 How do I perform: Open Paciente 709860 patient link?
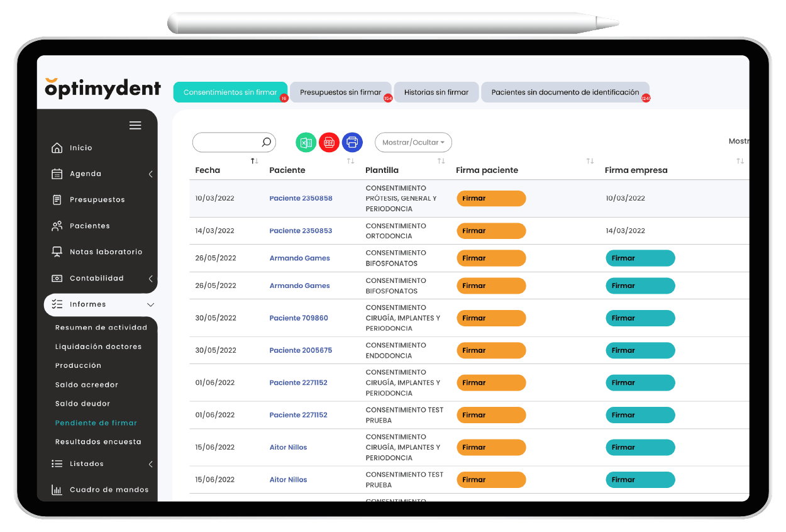(299, 318)
